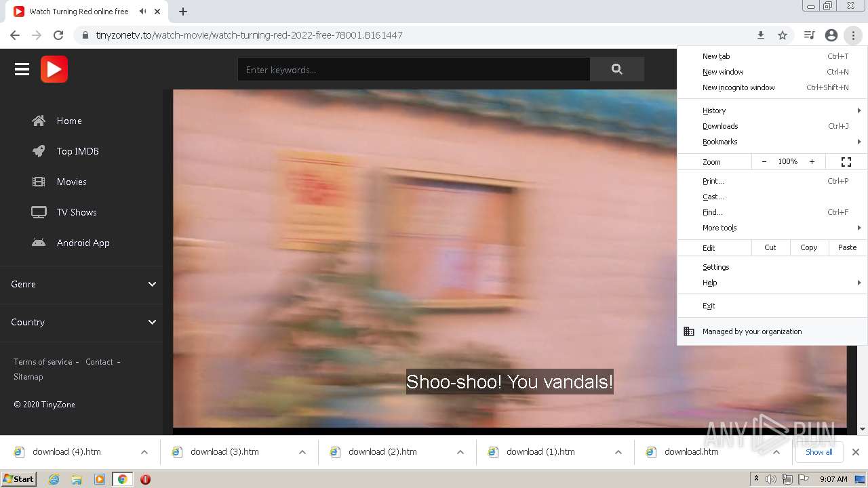Click the Movies film icon
Screen dimensions: 868x488
pos(39,182)
